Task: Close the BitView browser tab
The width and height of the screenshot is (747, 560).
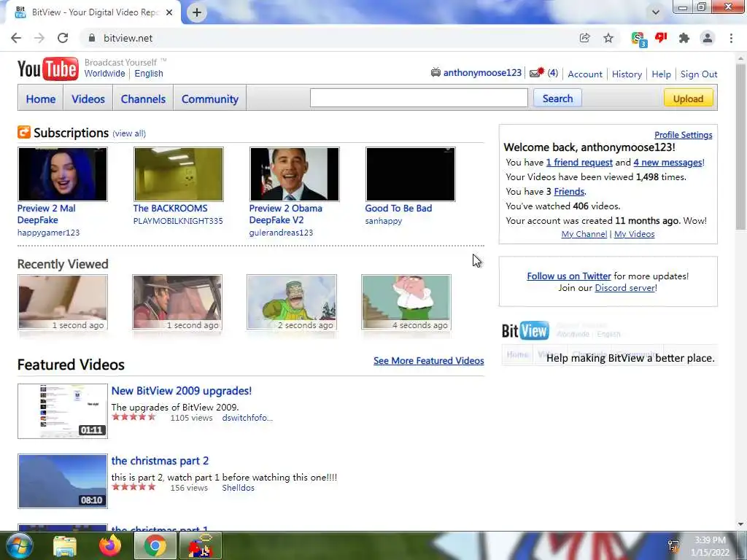Action: click(169, 12)
